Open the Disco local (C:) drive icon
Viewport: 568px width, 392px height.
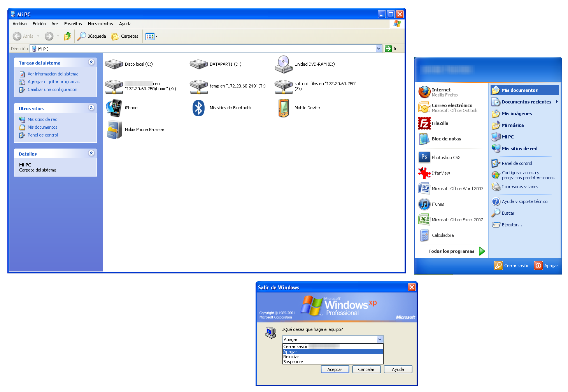coord(114,64)
